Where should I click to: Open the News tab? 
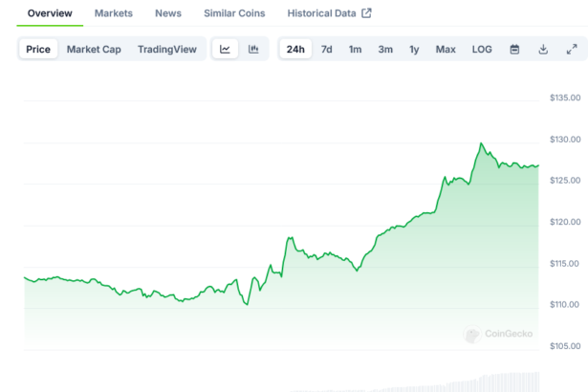pos(168,13)
